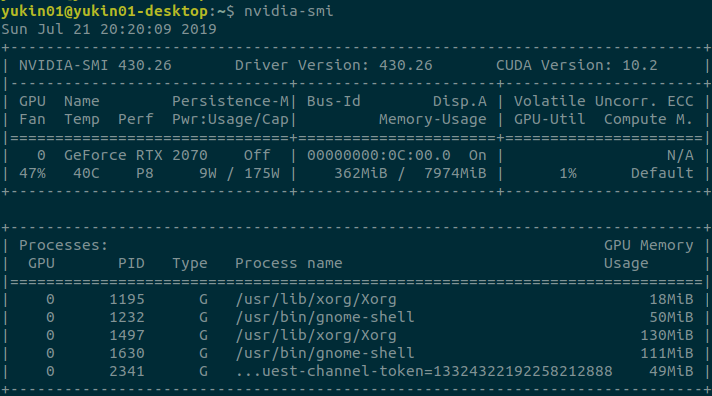Click the 111MiB memory usage value
The width and height of the screenshot is (712, 396).
point(667,353)
